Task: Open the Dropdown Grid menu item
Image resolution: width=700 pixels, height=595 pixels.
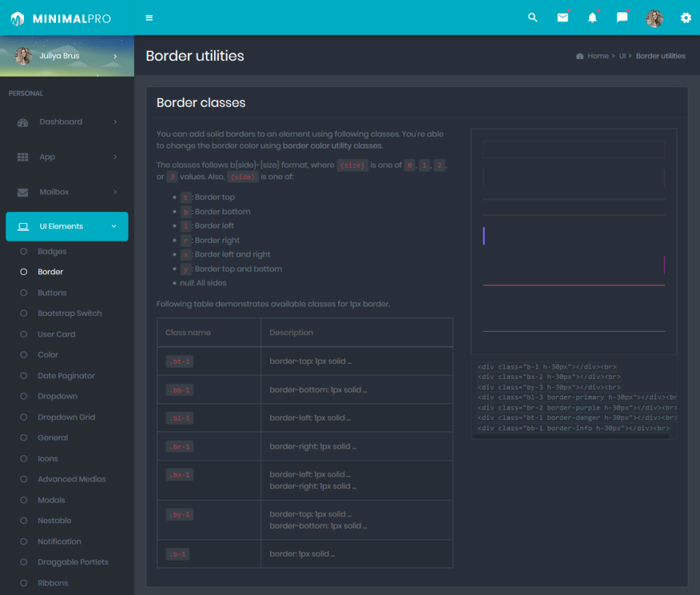Action: pyautogui.click(x=66, y=416)
